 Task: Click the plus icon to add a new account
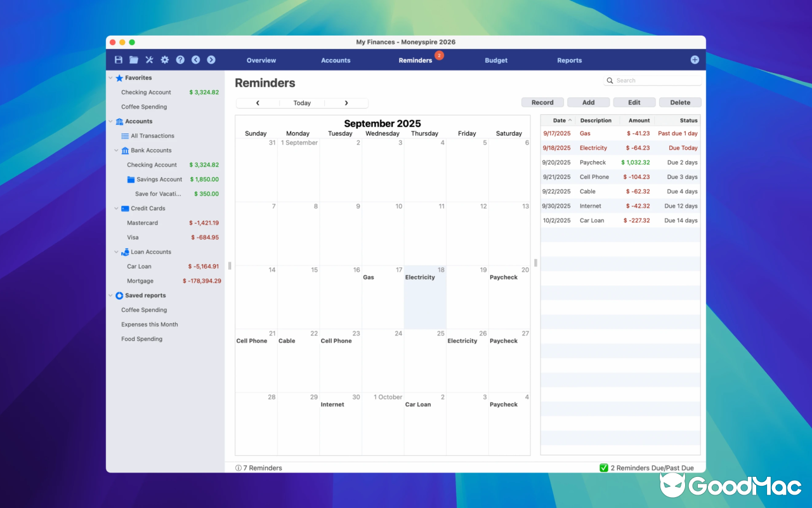click(x=695, y=60)
